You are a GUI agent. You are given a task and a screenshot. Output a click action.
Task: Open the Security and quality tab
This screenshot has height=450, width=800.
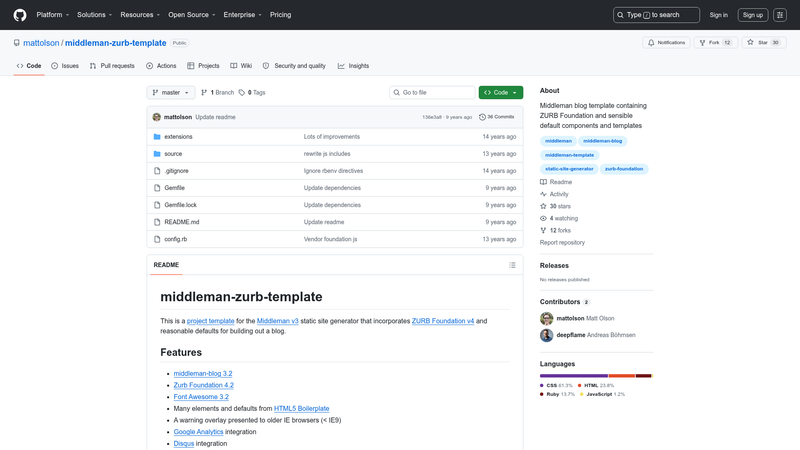[x=294, y=66]
